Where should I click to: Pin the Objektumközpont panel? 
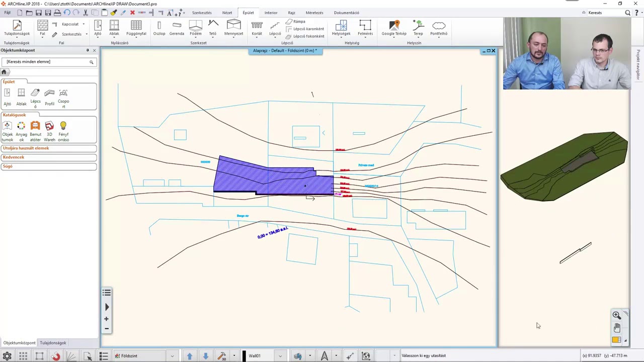[x=88, y=50]
